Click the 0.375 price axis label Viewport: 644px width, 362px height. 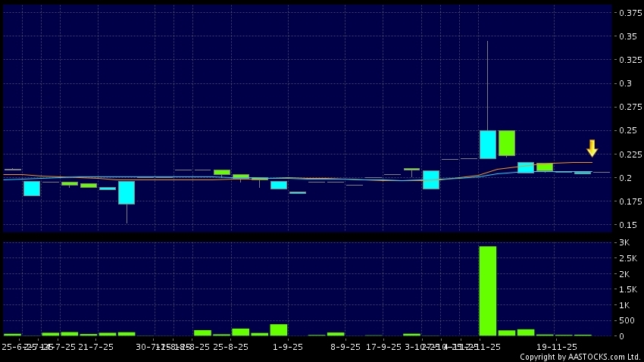(x=629, y=13)
